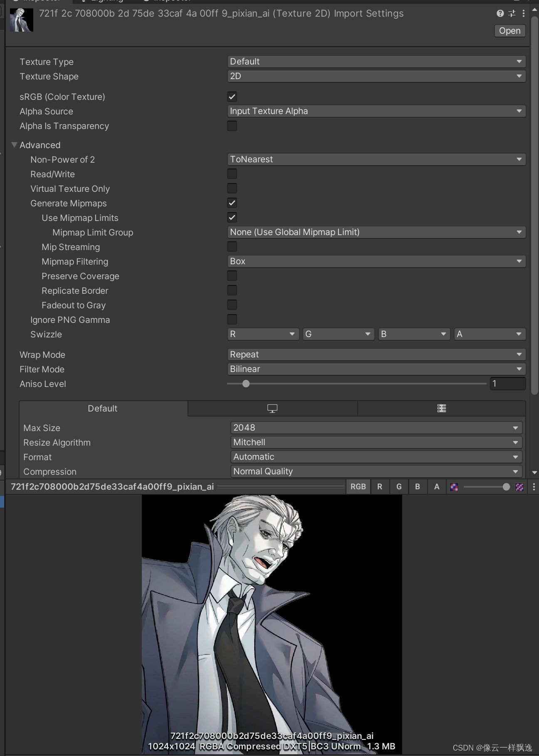Select the Default platform tab
The height and width of the screenshot is (756, 539).
click(x=103, y=409)
